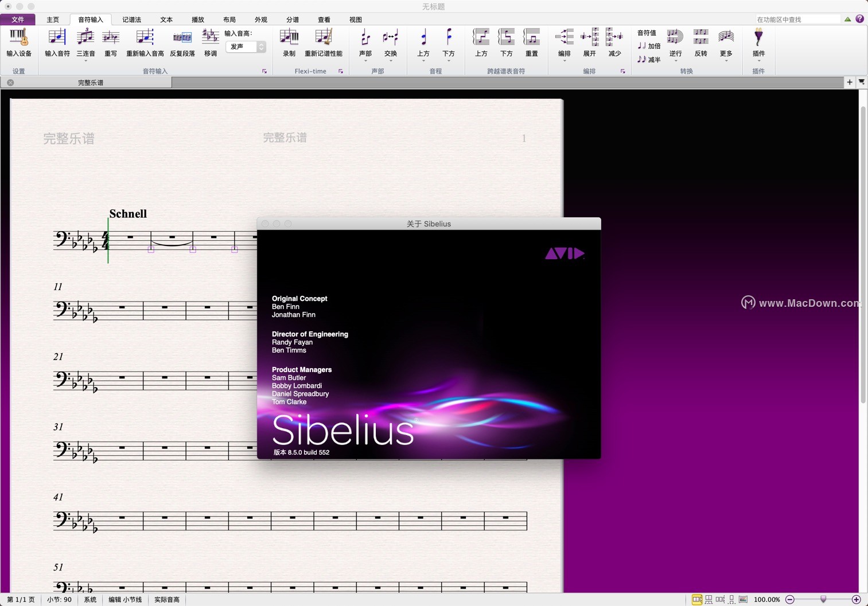Open the Transpose (移调) tool

coord(211,42)
